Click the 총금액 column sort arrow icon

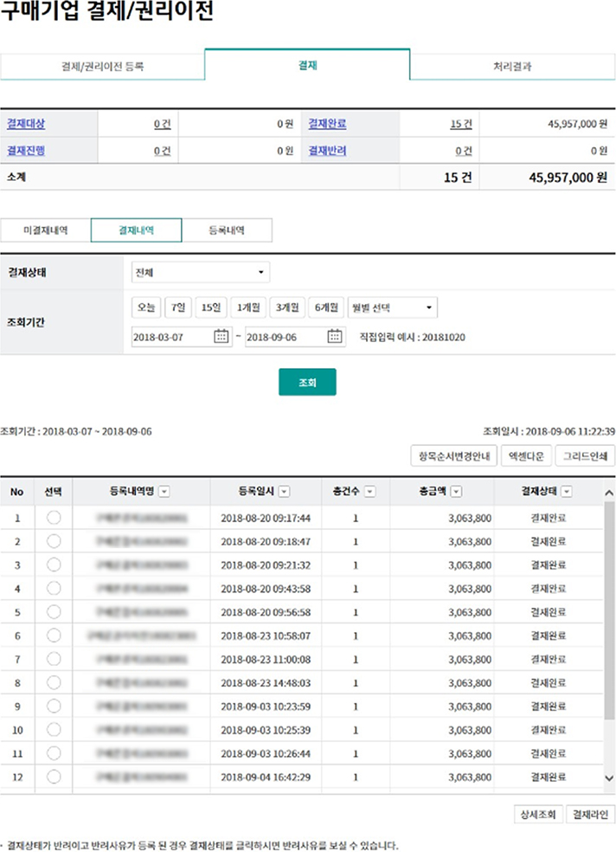(x=457, y=492)
